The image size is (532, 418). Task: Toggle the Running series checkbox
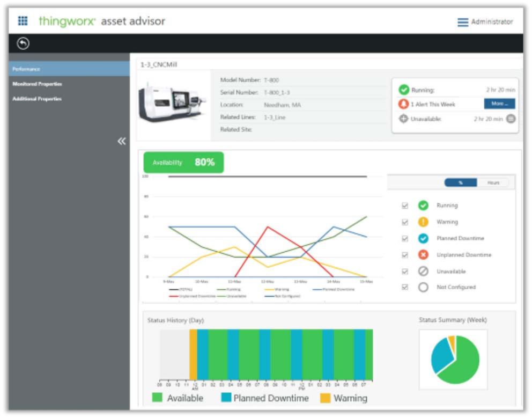(405, 206)
